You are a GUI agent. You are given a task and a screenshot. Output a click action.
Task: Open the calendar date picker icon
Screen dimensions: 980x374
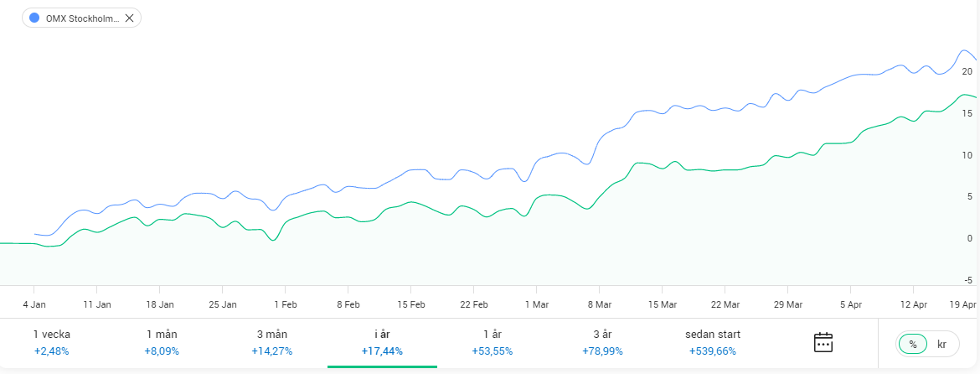823,342
